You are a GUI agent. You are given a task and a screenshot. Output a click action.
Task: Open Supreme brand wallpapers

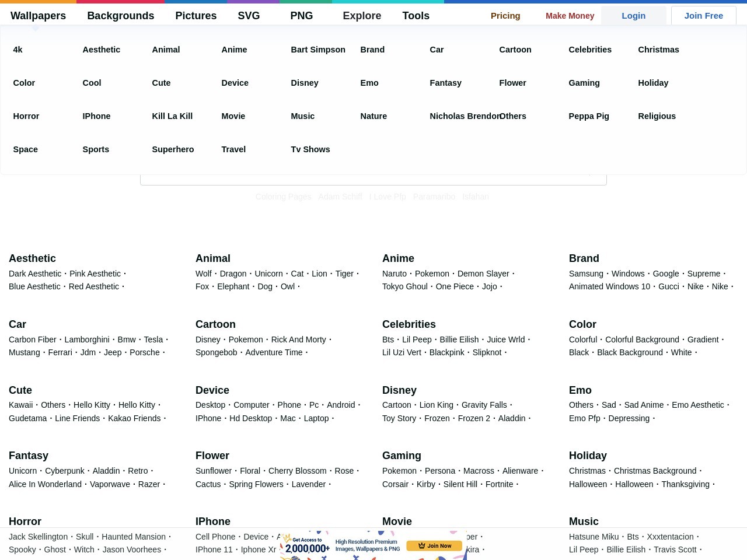click(x=704, y=274)
